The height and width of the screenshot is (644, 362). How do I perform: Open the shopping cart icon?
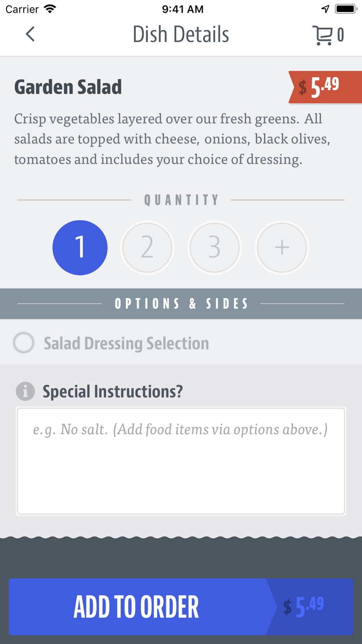(322, 35)
